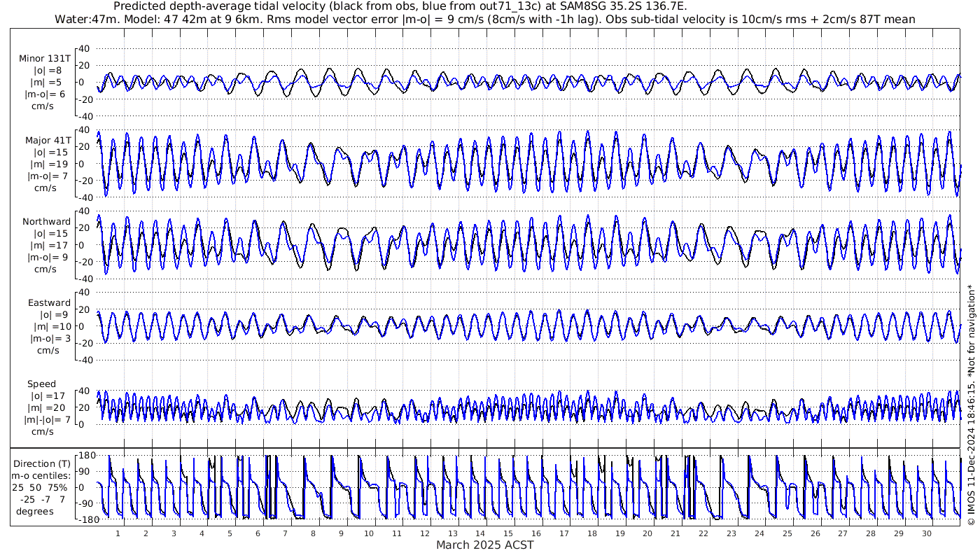The width and height of the screenshot is (980, 560).
Task: Click the '-90' tick on Direction axis
Action: coord(86,504)
